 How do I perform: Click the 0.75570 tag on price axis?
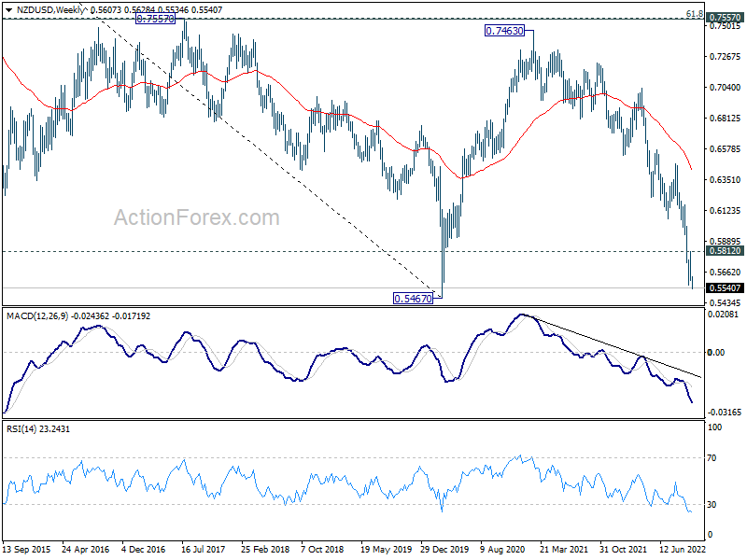tap(726, 18)
